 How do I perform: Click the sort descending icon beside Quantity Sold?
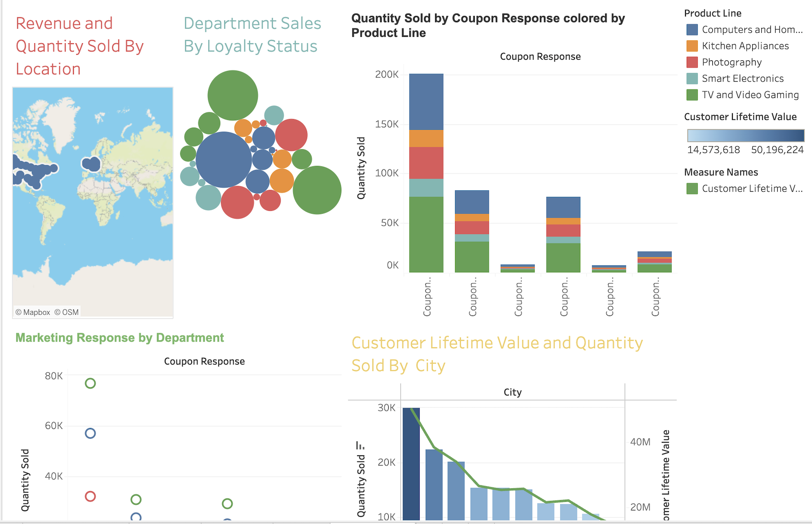[360, 446]
